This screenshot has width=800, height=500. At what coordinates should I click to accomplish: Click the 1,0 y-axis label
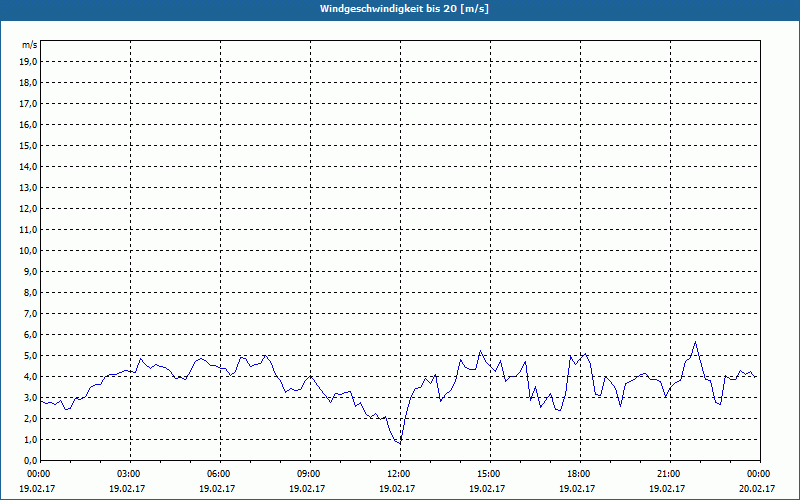[x=31, y=440]
